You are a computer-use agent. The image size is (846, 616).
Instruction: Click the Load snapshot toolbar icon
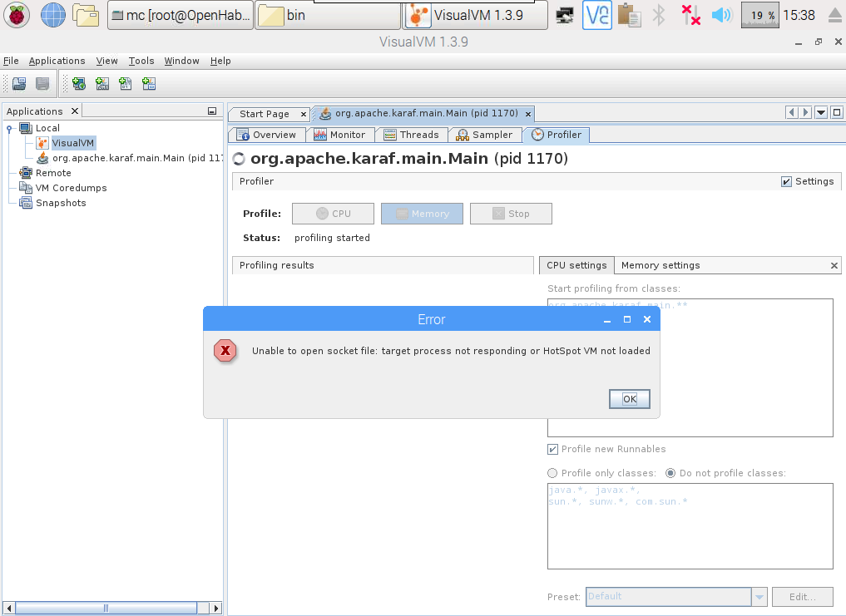pyautogui.click(x=19, y=84)
